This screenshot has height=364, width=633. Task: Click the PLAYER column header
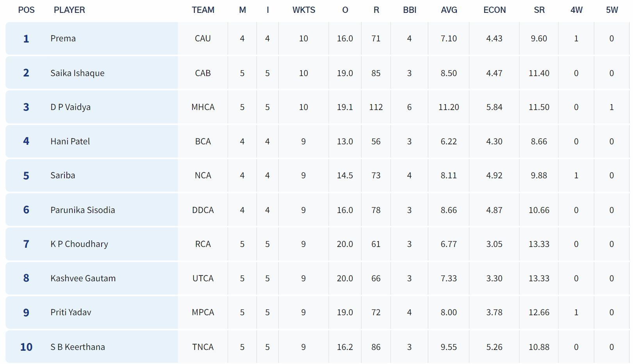coord(69,10)
